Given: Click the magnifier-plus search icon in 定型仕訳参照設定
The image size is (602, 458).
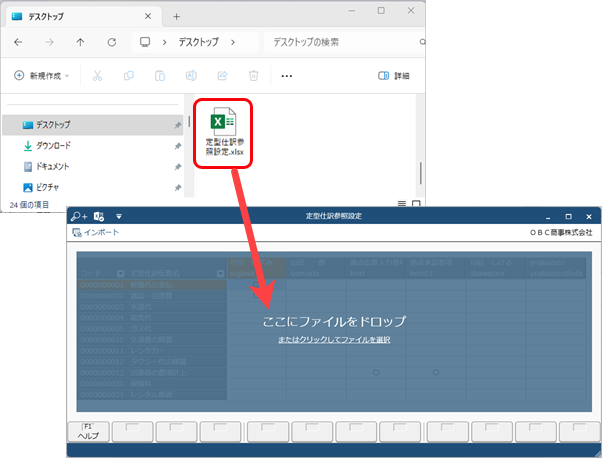Looking at the screenshot, I should pos(79,217).
